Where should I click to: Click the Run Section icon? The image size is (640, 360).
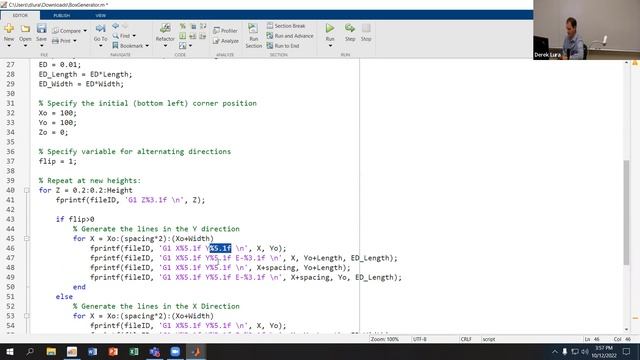pos(253,29)
